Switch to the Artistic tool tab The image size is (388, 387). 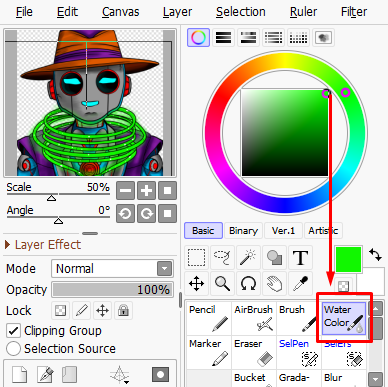pos(323,231)
